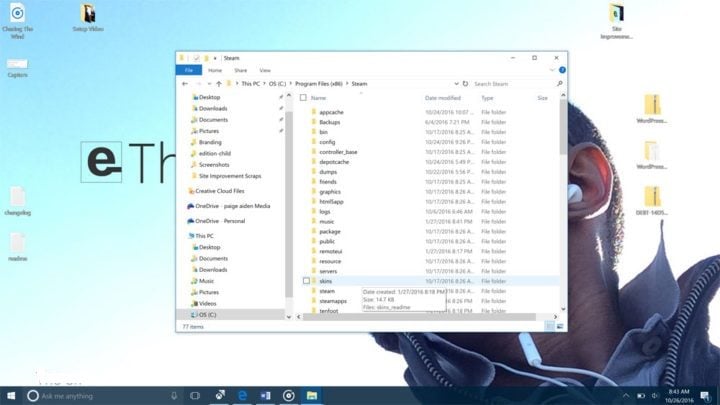Open the File menu in Explorer ribbon
The width and height of the screenshot is (720, 405).
pyautogui.click(x=187, y=70)
